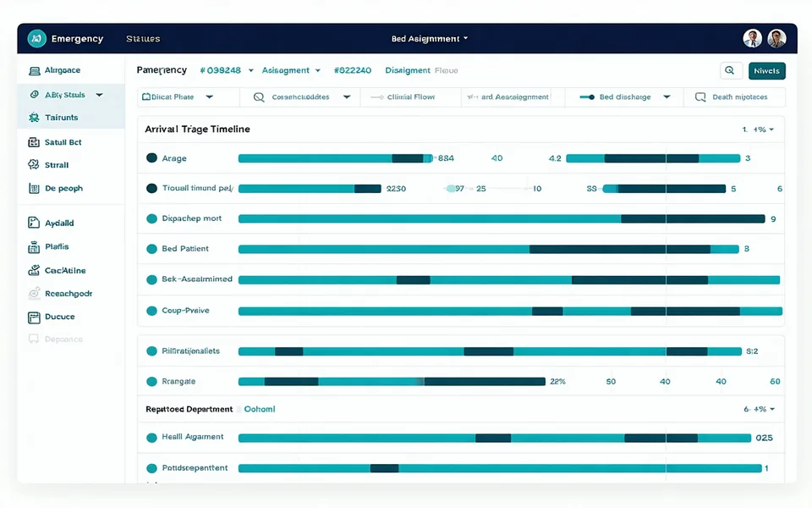This screenshot has height=508, width=812.
Task: Click the Reeachgodr sidebar icon
Action: click(34, 294)
